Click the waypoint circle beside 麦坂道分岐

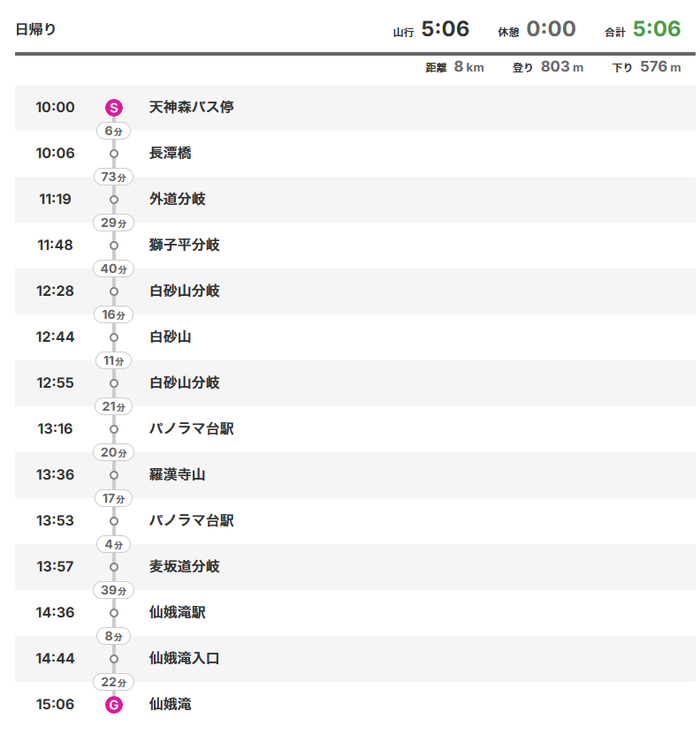(x=113, y=567)
